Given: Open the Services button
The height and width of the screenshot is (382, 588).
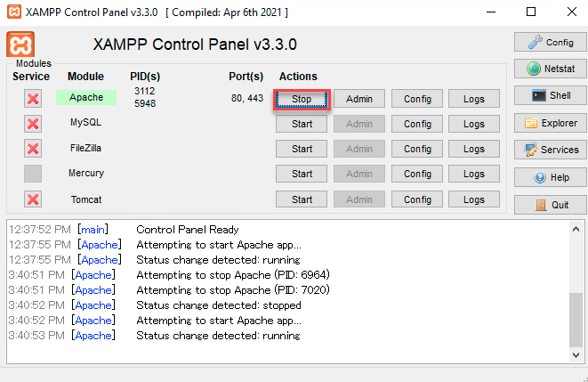Looking at the screenshot, I should click(551, 150).
